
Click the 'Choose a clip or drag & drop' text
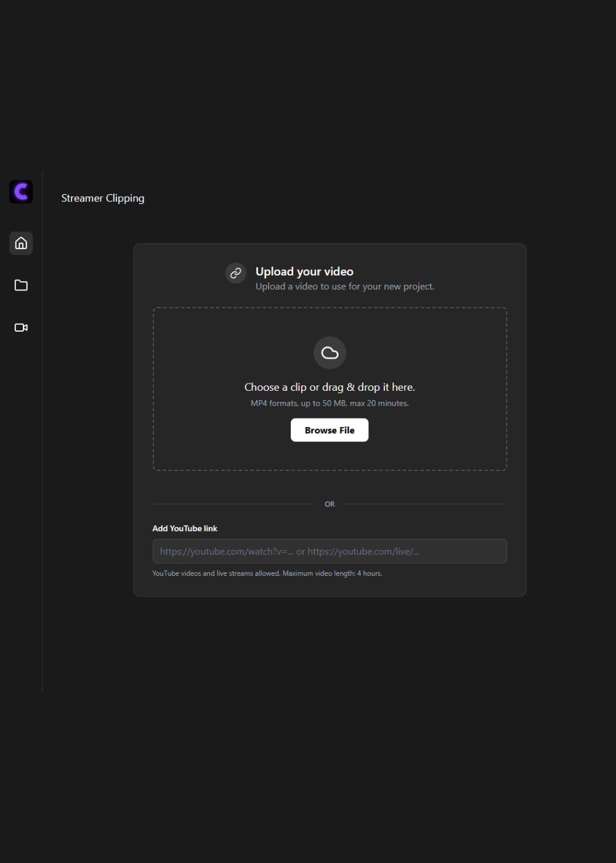click(x=330, y=387)
